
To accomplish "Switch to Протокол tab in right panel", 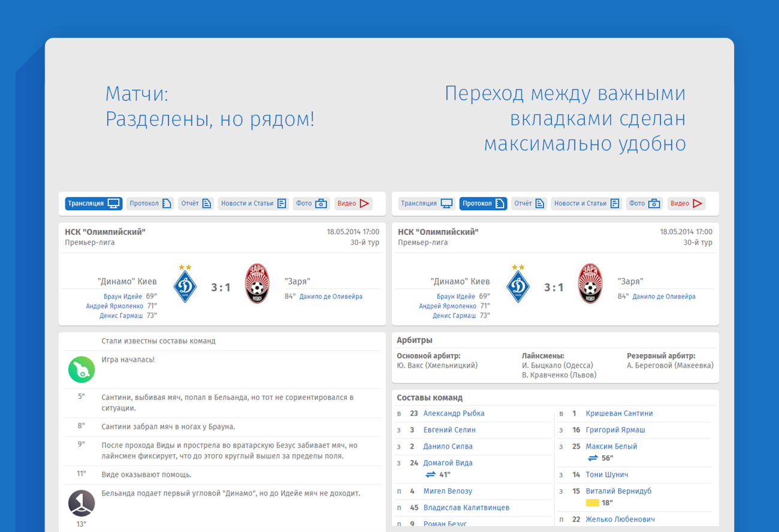I will pos(483,204).
